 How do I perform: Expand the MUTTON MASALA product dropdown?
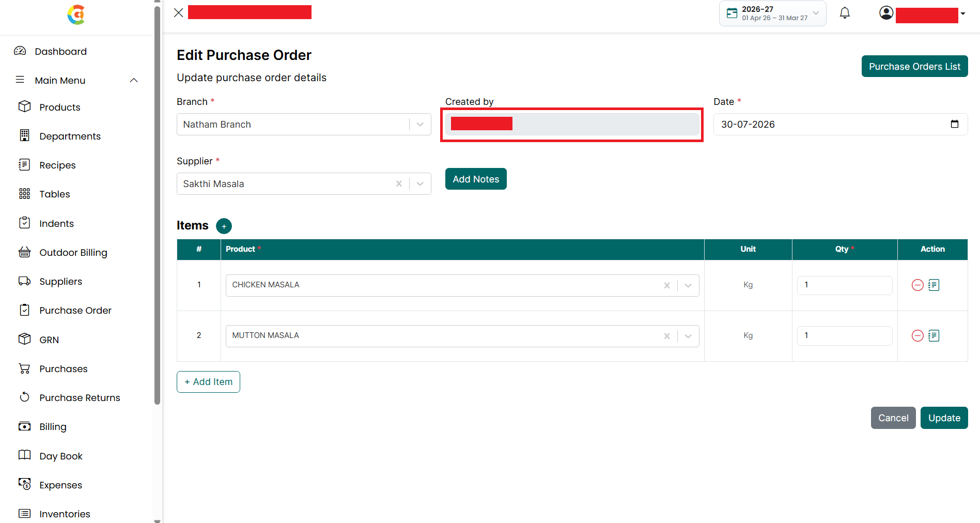pos(688,336)
